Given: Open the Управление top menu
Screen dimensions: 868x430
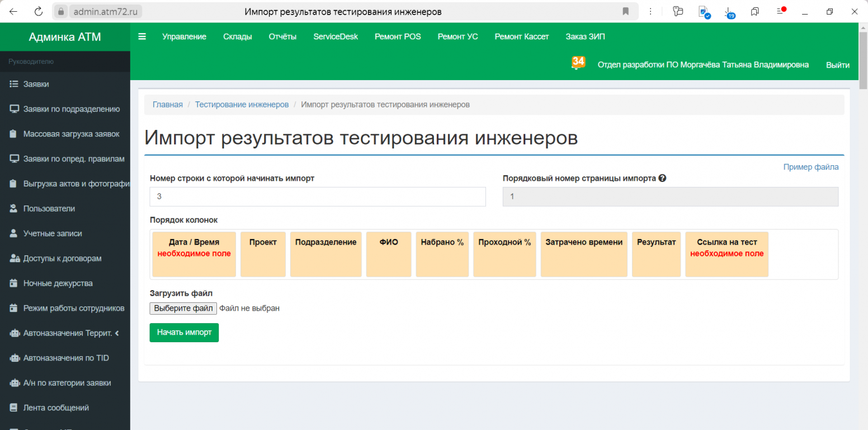Looking at the screenshot, I should [x=184, y=36].
